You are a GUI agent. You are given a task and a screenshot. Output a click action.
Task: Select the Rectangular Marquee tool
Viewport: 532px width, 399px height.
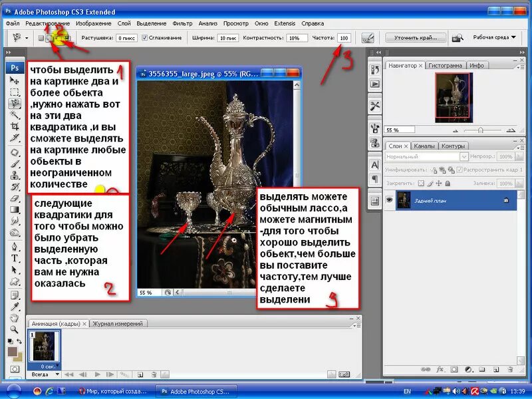click(14, 92)
